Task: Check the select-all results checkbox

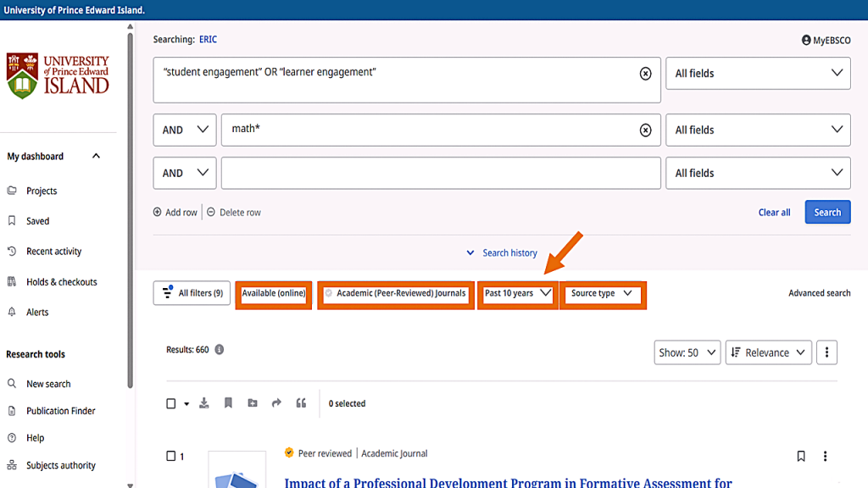Action: (x=171, y=404)
